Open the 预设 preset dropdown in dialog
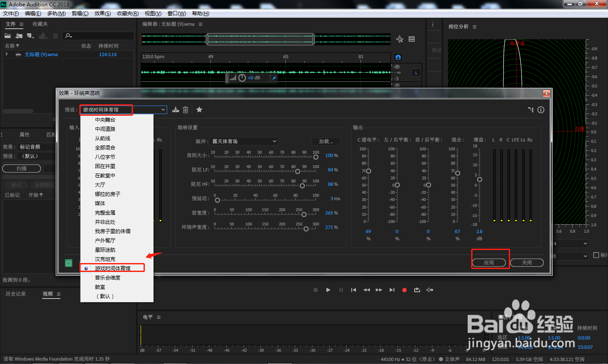 click(x=123, y=110)
